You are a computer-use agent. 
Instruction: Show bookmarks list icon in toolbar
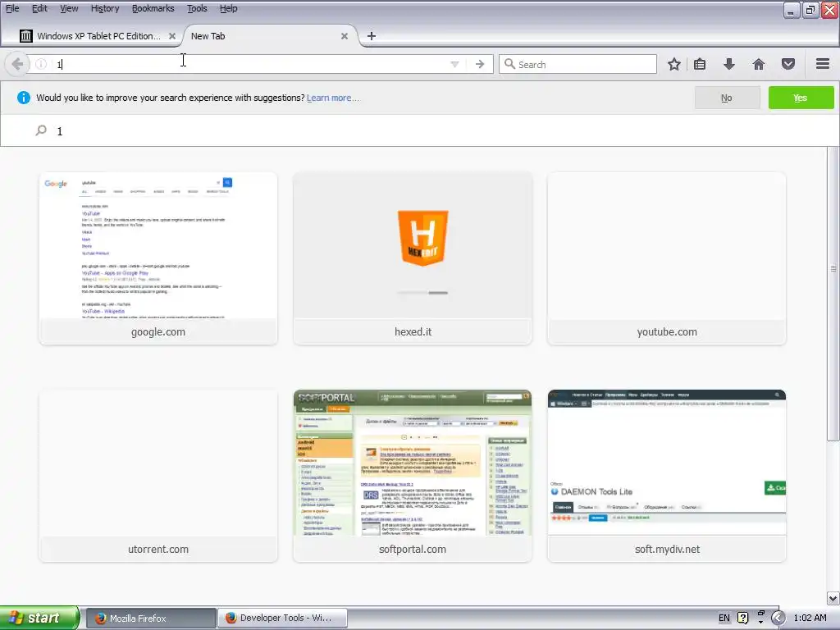(x=700, y=64)
